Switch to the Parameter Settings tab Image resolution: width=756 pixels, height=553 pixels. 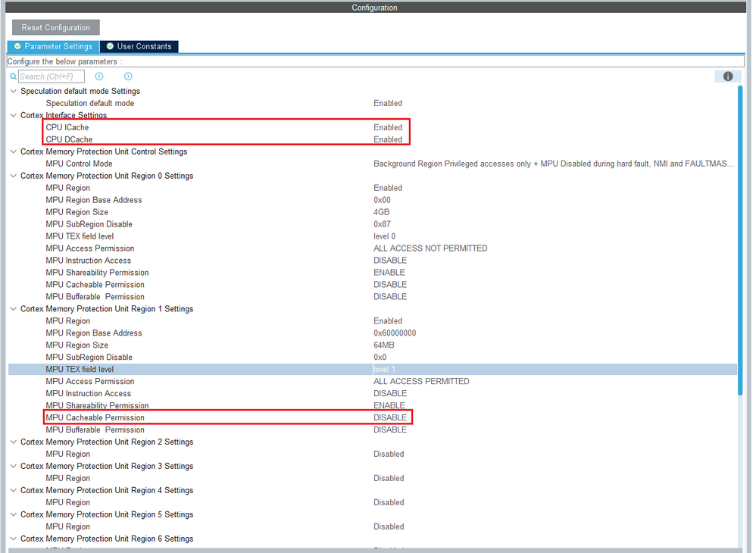[x=54, y=46]
